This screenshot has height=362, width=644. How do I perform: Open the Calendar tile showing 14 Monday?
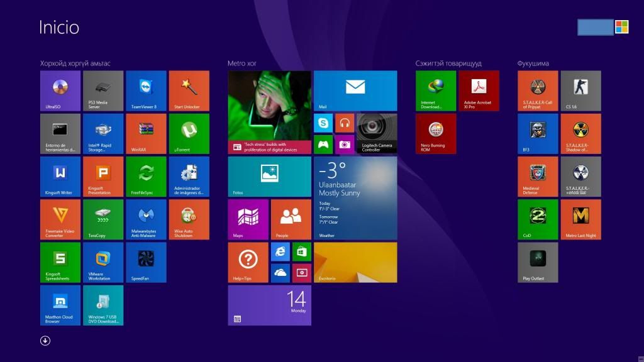[x=269, y=305]
